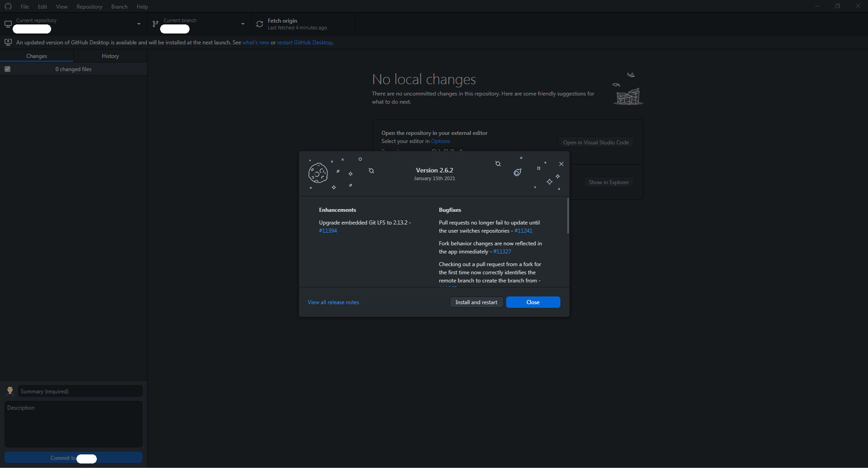Open issue link #11394
The image size is (868, 468).
pos(328,231)
